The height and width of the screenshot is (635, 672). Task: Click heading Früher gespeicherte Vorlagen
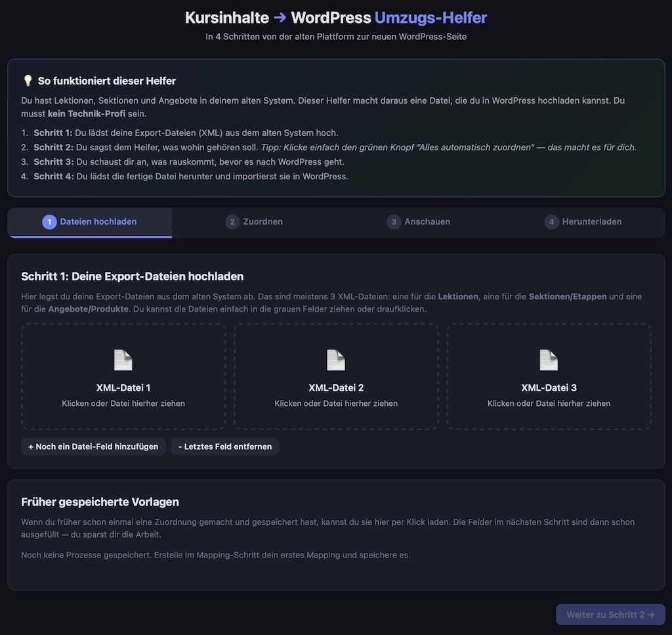point(100,502)
